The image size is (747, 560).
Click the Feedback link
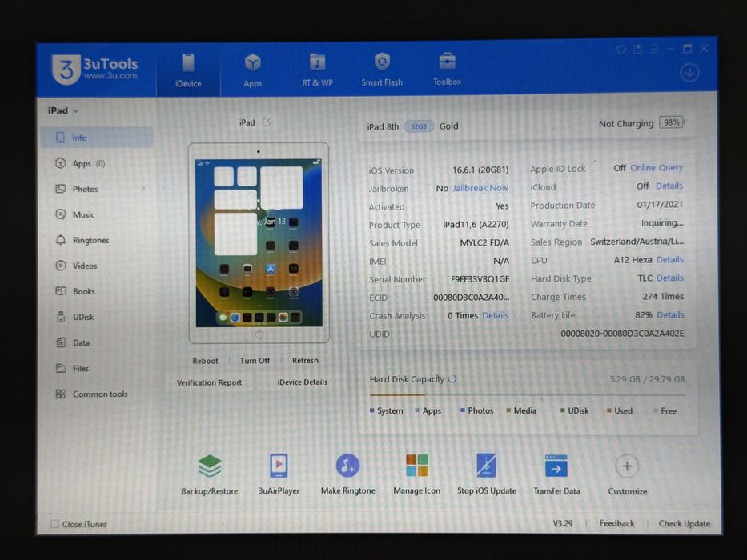pos(616,523)
